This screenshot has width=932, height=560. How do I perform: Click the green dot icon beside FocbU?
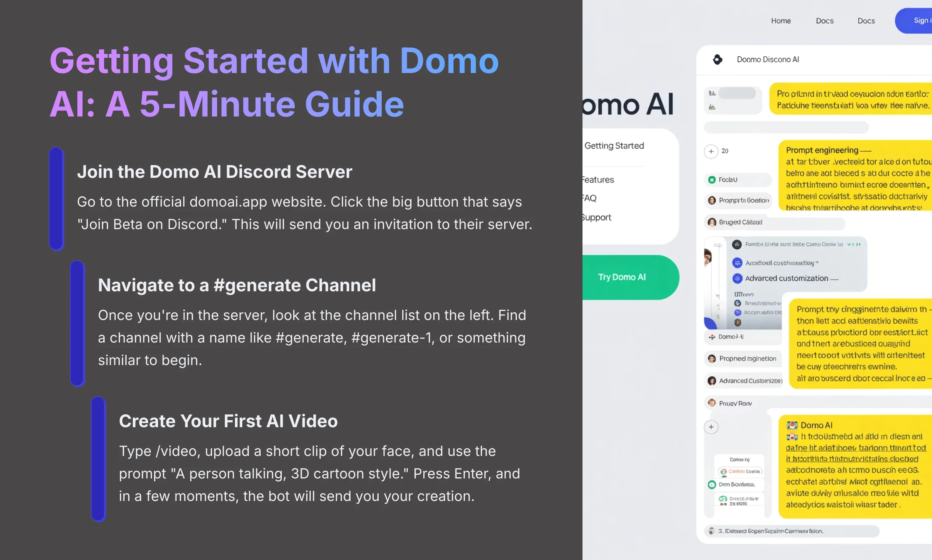(x=711, y=180)
